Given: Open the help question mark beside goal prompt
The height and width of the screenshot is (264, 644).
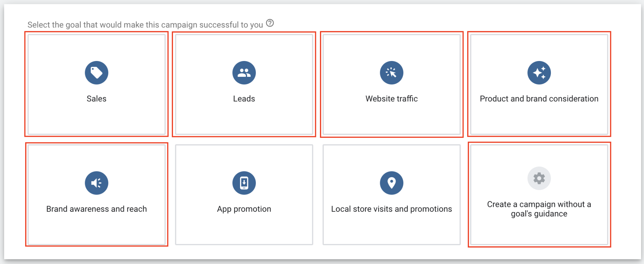Looking at the screenshot, I should 270,23.
